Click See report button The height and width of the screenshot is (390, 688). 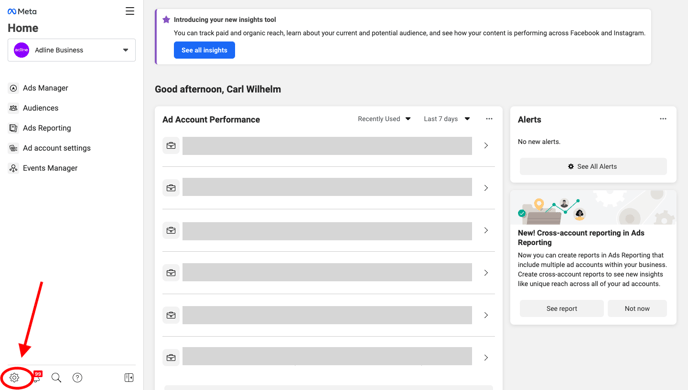point(562,309)
